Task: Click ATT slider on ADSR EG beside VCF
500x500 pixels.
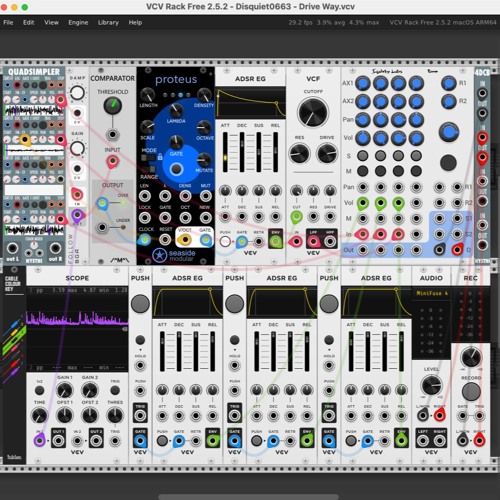Action: pos(225,152)
